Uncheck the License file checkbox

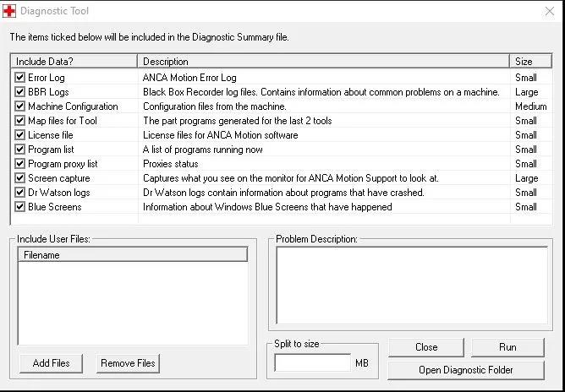click(x=19, y=135)
